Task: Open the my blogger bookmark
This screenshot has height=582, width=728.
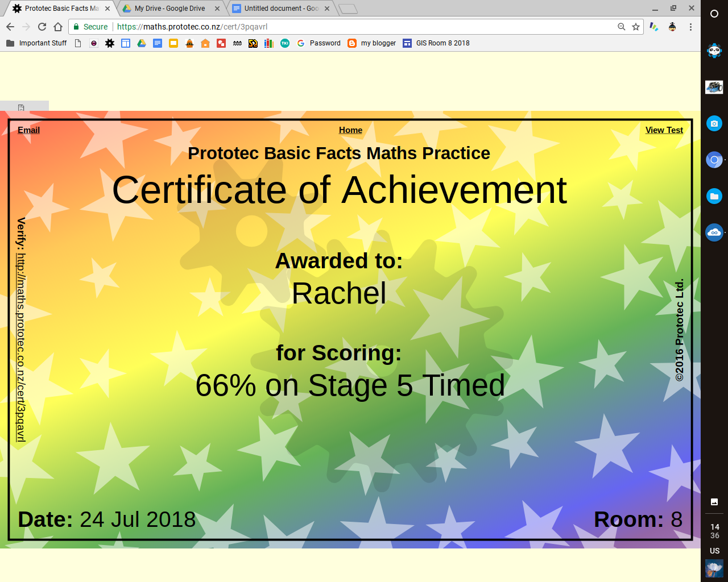Action: click(372, 43)
